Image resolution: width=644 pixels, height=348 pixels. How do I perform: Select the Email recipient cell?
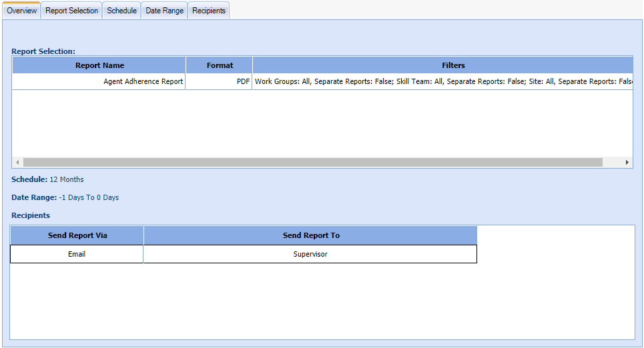click(77, 254)
